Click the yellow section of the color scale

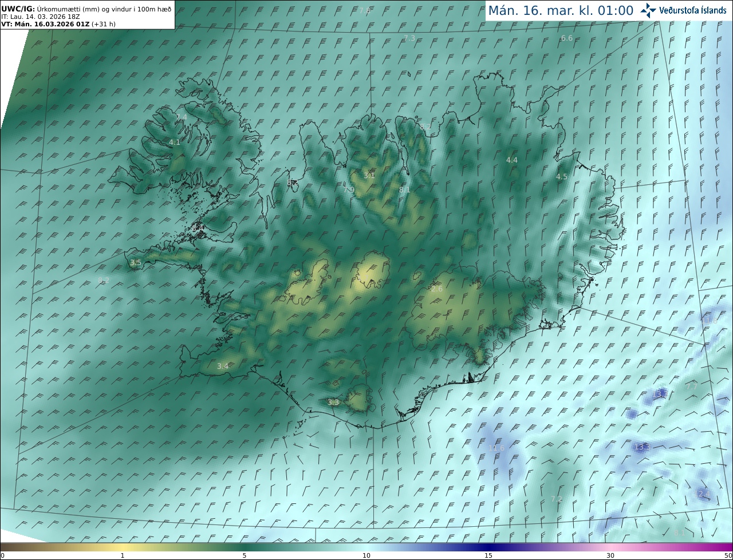pos(123,547)
